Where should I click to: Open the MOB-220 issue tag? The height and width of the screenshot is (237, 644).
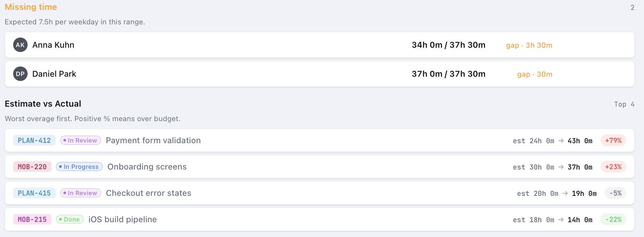(x=32, y=167)
